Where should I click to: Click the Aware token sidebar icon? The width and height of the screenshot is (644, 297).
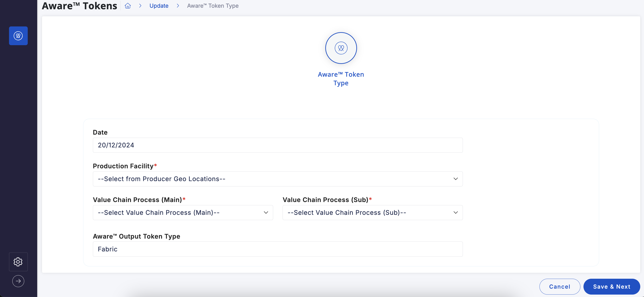click(18, 36)
